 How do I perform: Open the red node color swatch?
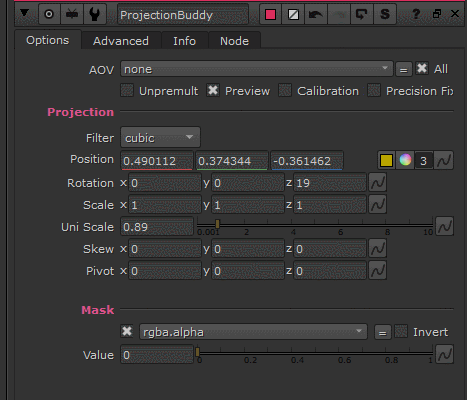click(x=270, y=14)
